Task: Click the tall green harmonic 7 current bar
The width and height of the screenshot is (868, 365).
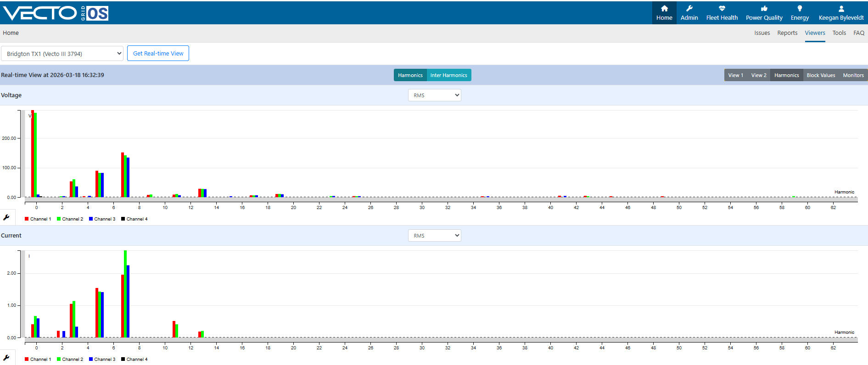Action: (125, 294)
